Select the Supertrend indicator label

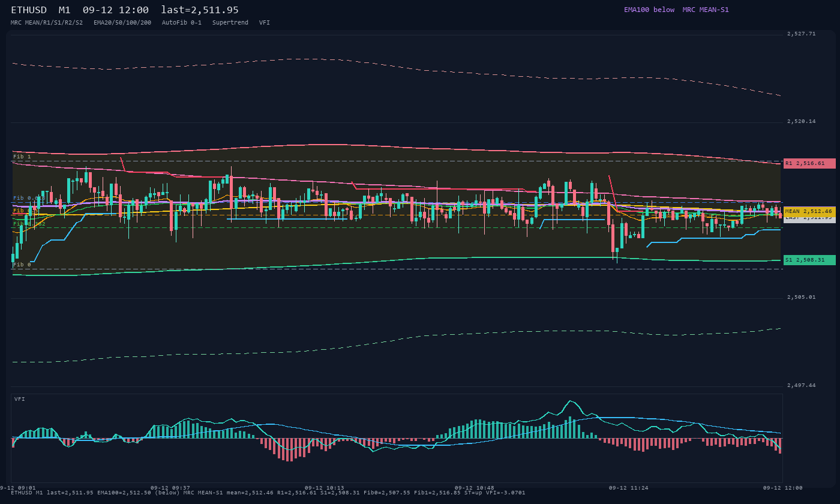[230, 22]
